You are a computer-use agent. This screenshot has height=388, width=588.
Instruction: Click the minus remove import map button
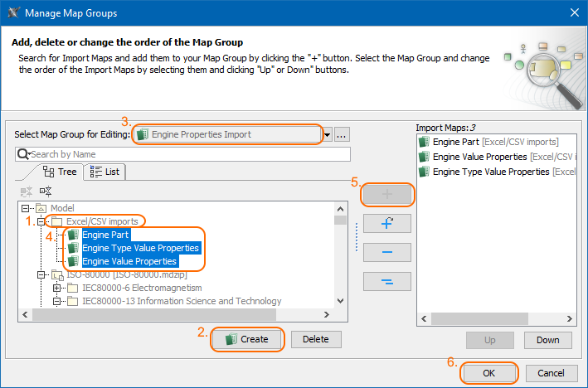click(x=386, y=252)
